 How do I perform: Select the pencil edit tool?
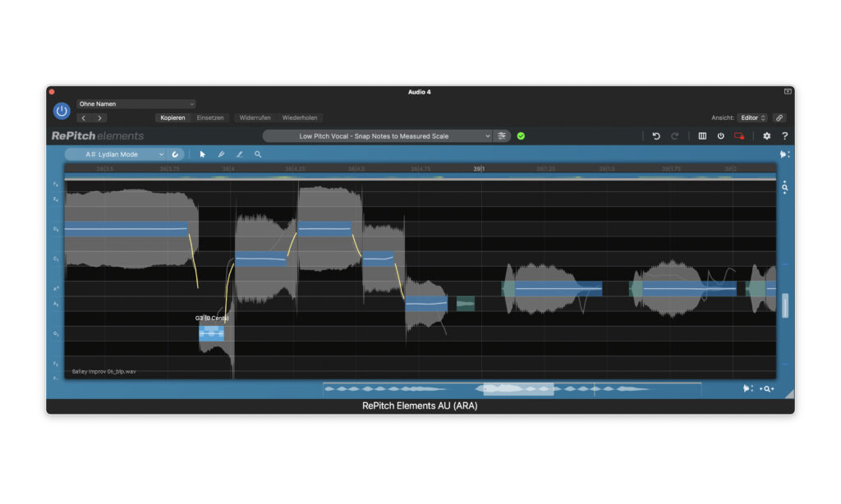click(239, 154)
